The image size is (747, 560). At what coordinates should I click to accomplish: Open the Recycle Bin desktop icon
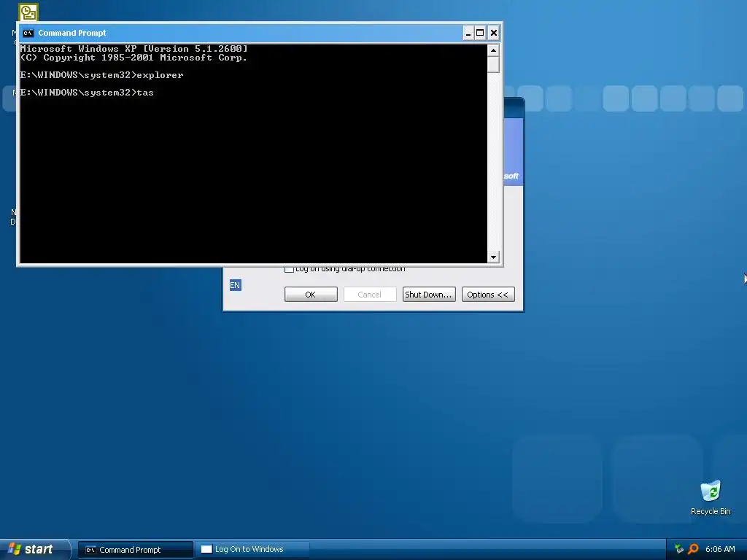(711, 497)
